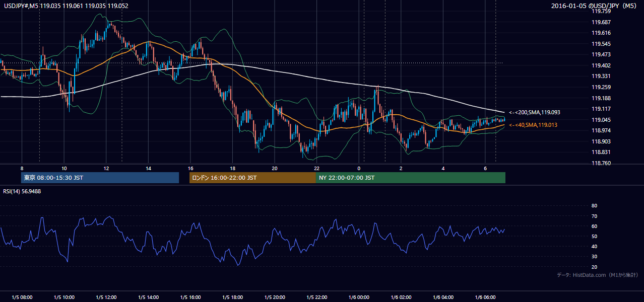
Task: Select the London 16:00-22:00 JST session bar
Action: tap(252, 178)
